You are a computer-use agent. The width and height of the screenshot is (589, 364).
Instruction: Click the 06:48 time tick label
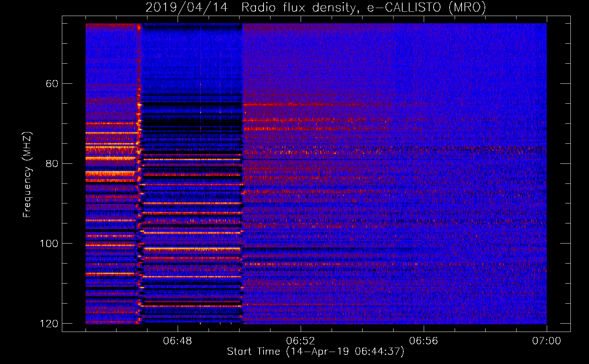(x=178, y=341)
